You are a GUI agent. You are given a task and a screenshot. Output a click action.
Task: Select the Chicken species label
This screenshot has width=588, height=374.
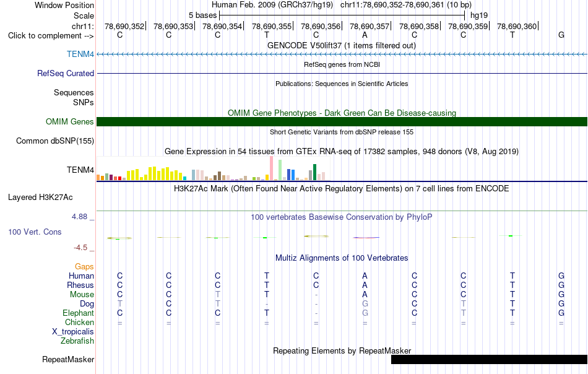click(79, 322)
